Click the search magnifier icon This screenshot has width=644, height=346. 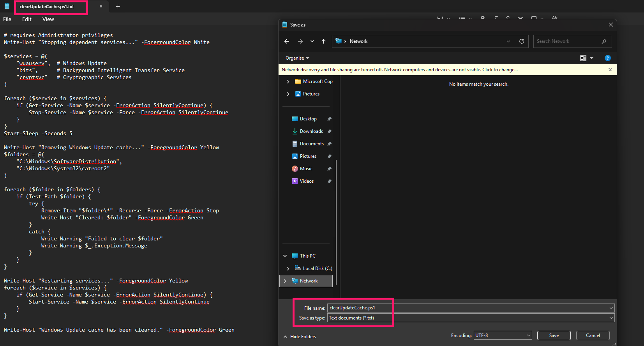click(604, 41)
